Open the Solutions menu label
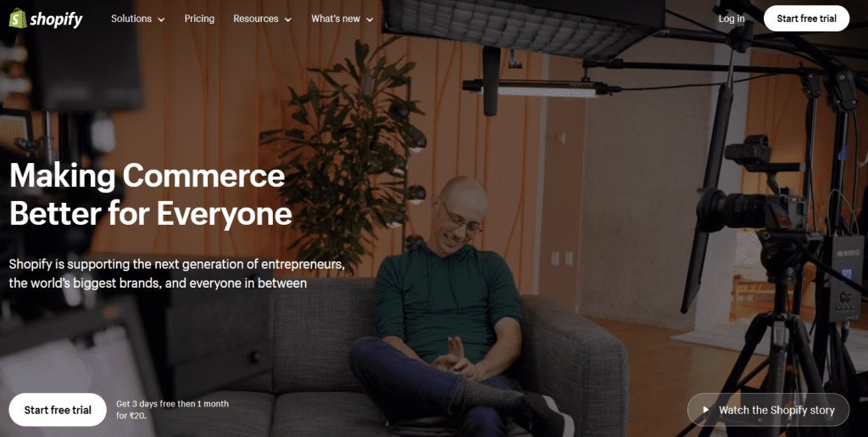Image resolution: width=868 pixels, height=437 pixels. [131, 19]
